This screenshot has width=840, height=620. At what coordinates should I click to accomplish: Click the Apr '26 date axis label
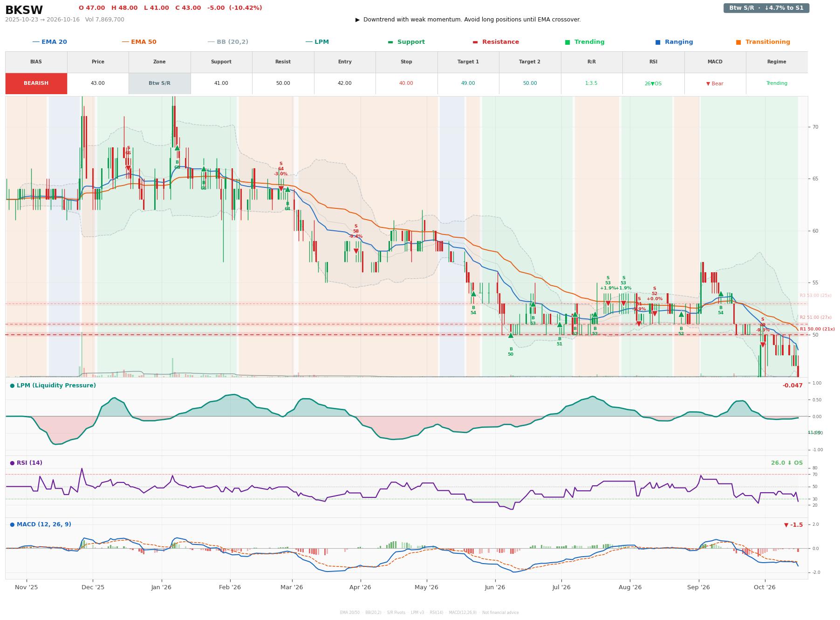pyautogui.click(x=360, y=587)
